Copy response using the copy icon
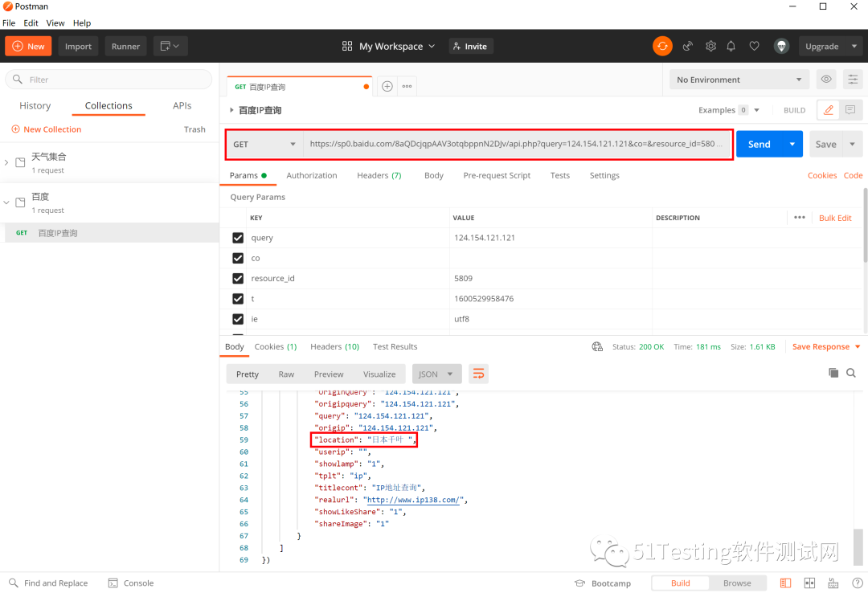The image size is (868, 593). coord(833,373)
